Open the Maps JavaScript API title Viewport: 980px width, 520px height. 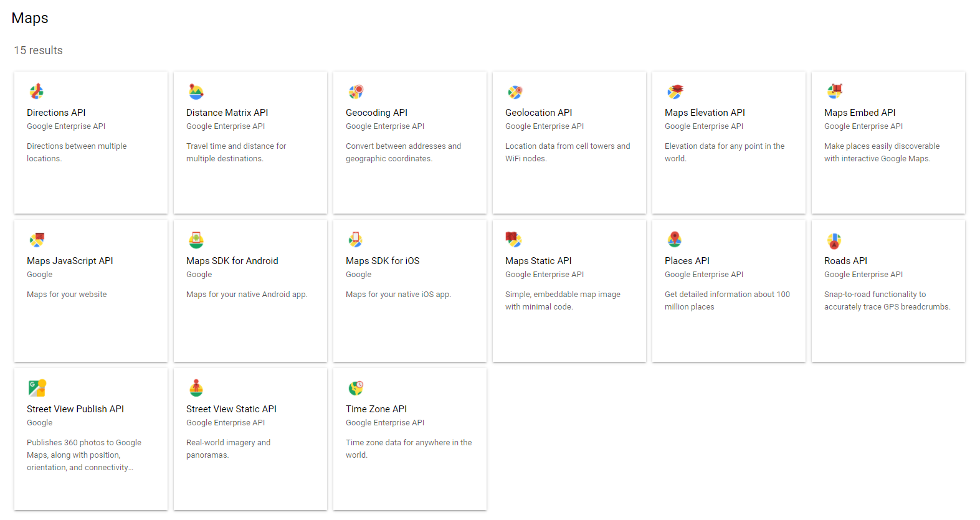70,261
